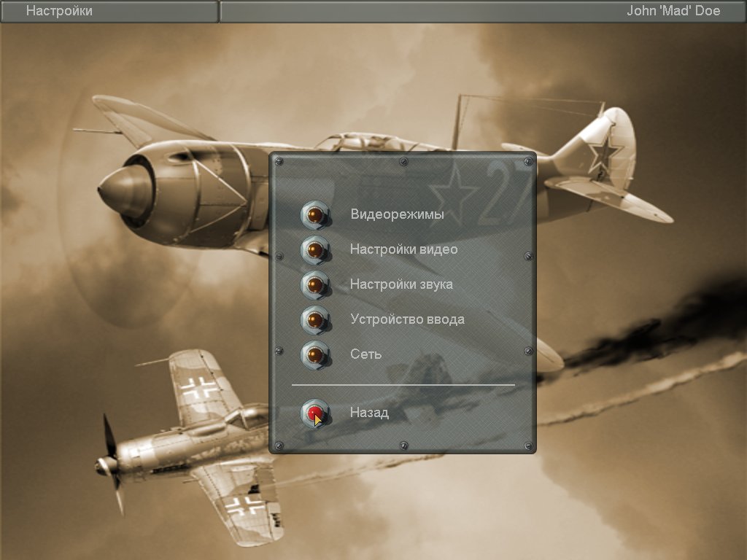Screen dimensions: 747x560
Task: Select the Настройки видео text label
Action: [x=403, y=249]
